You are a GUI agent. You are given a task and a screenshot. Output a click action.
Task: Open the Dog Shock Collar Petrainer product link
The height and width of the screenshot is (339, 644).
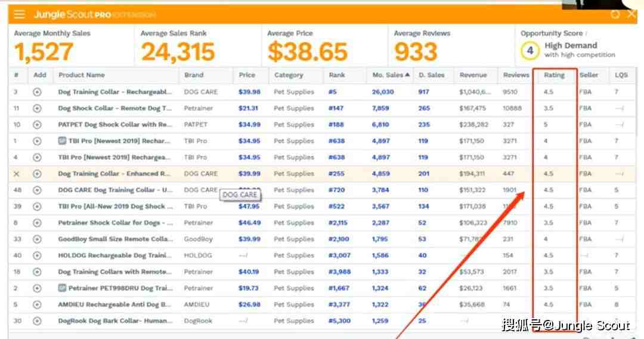click(115, 108)
